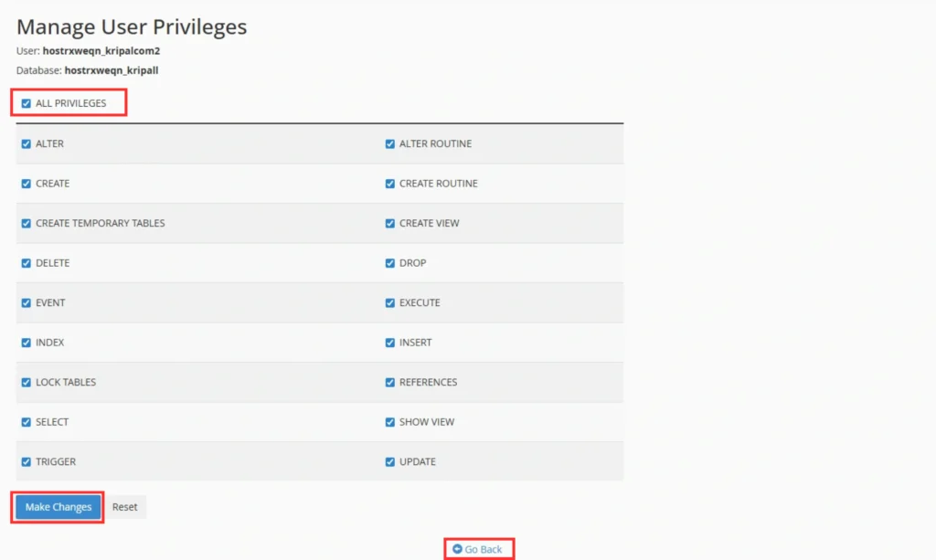This screenshot has width=936, height=560.
Task: Select the database name hostrxweqn_kripall
Action: (x=112, y=70)
